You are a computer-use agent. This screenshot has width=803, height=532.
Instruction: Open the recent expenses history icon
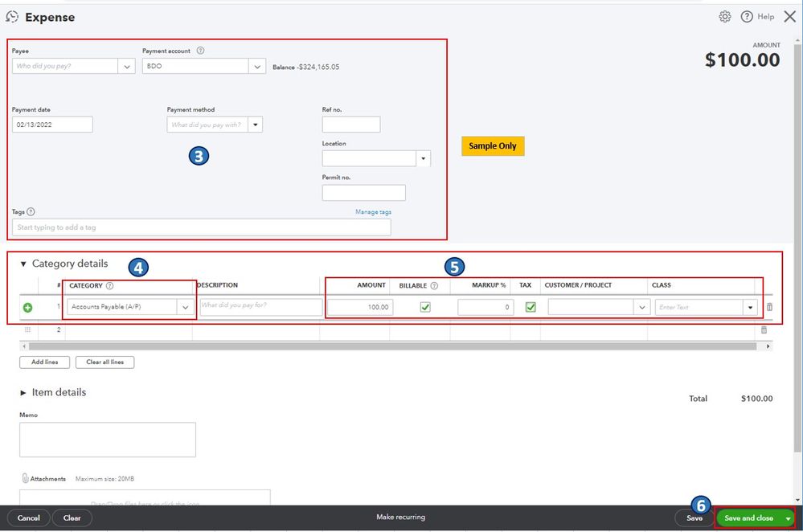click(x=12, y=17)
